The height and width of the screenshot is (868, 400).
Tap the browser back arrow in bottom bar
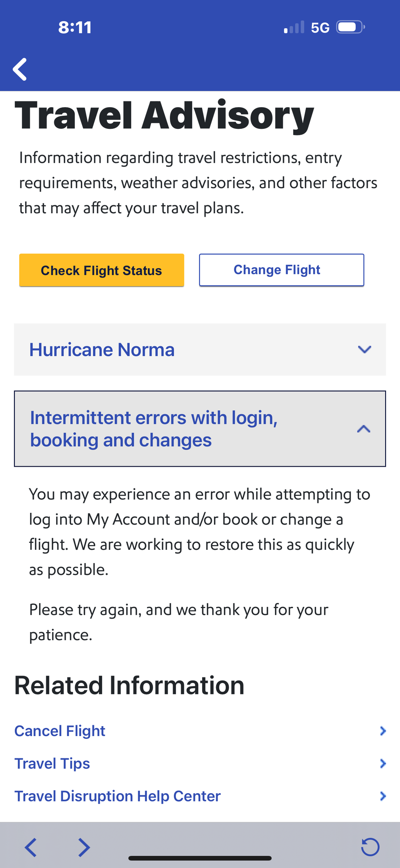tap(30, 847)
